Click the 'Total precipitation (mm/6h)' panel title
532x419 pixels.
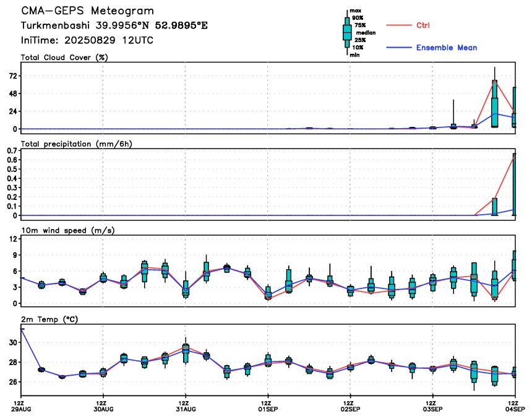pos(76,144)
